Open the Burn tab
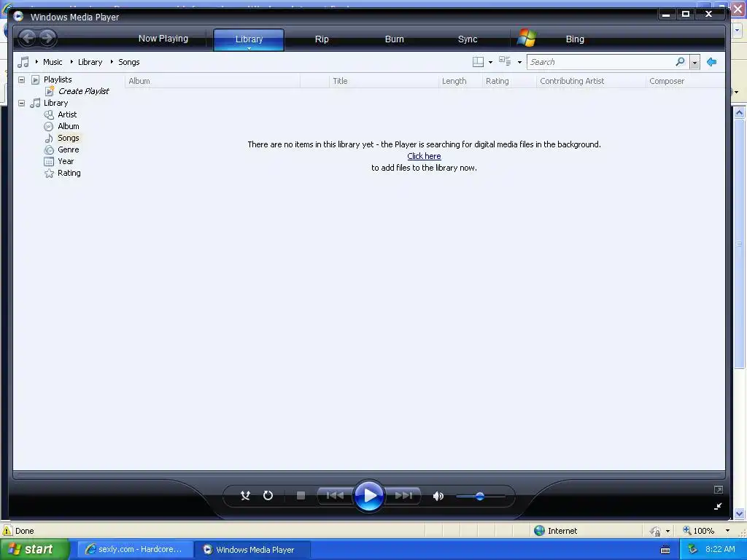 [x=395, y=39]
